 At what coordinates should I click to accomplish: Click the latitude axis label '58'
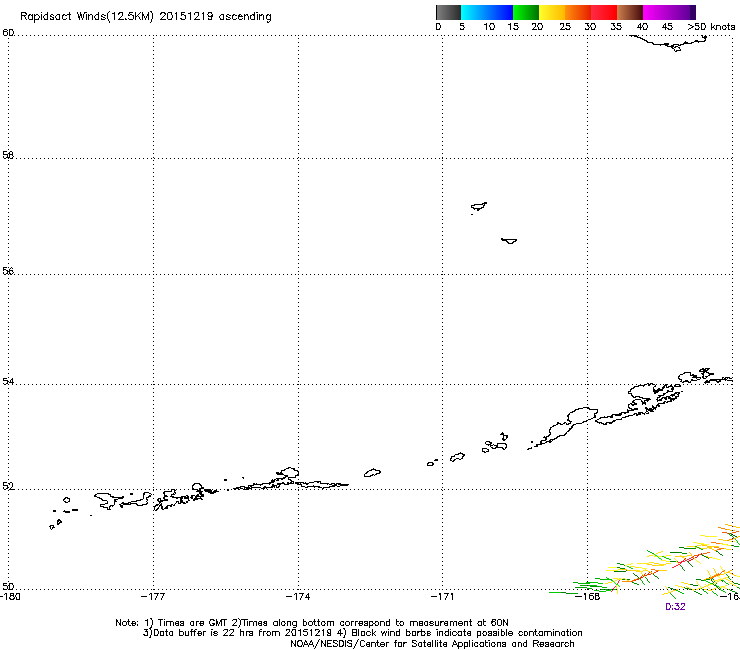8,155
